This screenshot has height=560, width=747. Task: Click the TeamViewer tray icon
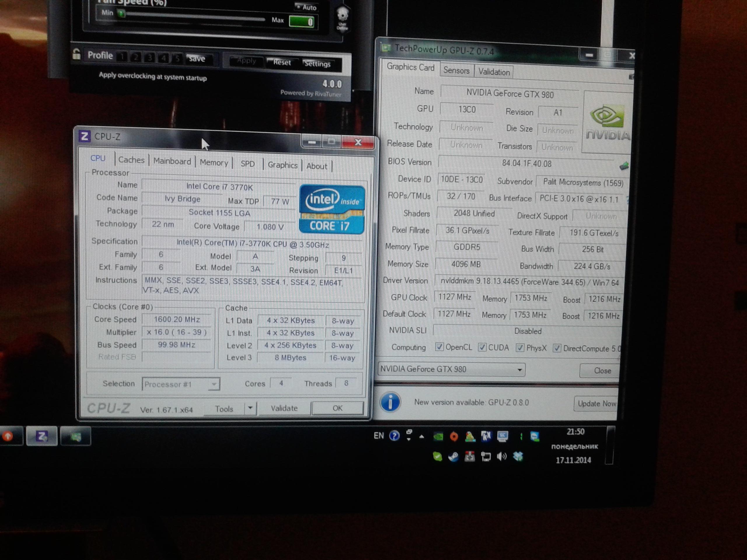point(535,437)
